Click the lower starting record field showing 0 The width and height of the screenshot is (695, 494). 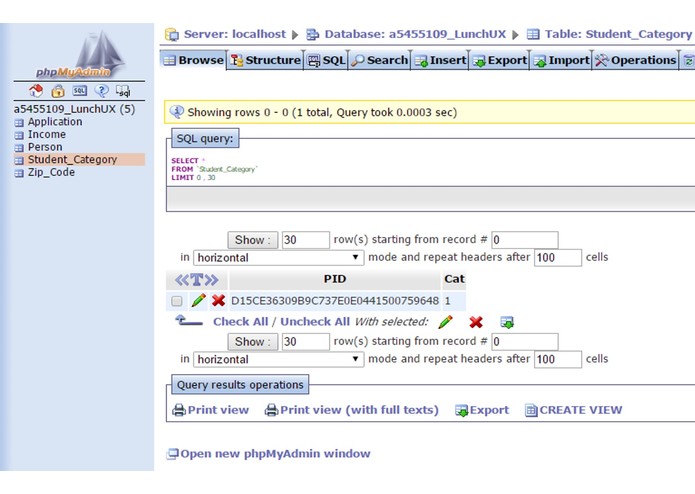[525, 342]
